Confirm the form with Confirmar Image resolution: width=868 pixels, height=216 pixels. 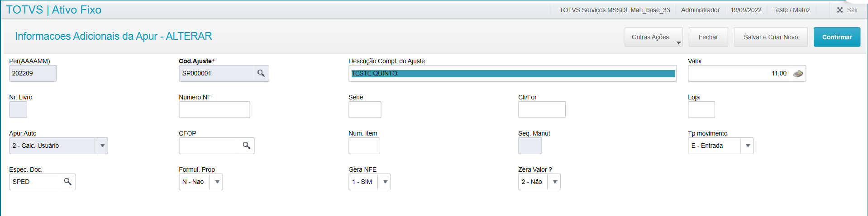coord(837,37)
